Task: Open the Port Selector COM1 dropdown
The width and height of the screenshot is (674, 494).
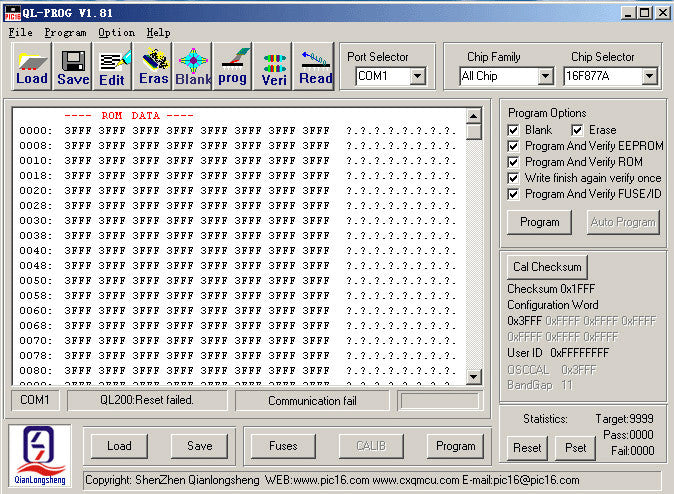Action: 417,76
